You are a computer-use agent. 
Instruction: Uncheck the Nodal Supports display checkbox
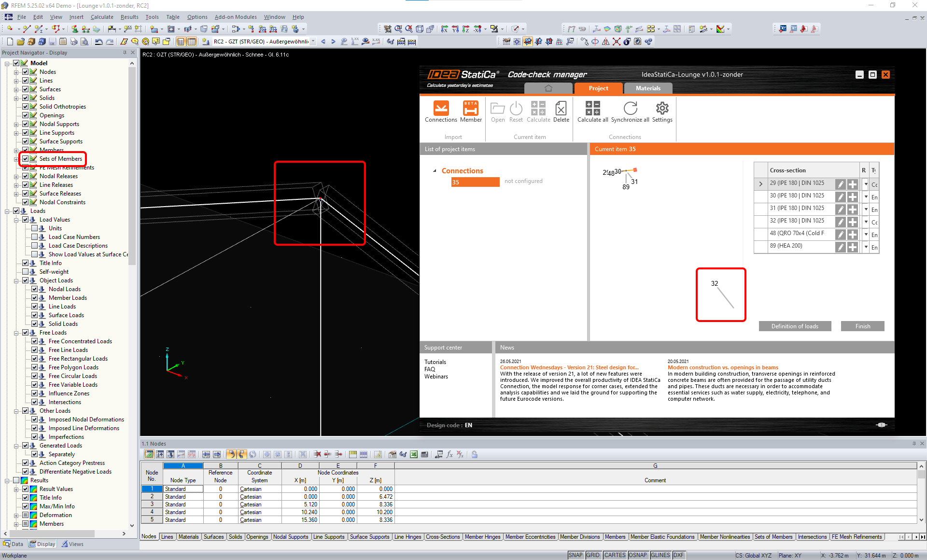26,124
